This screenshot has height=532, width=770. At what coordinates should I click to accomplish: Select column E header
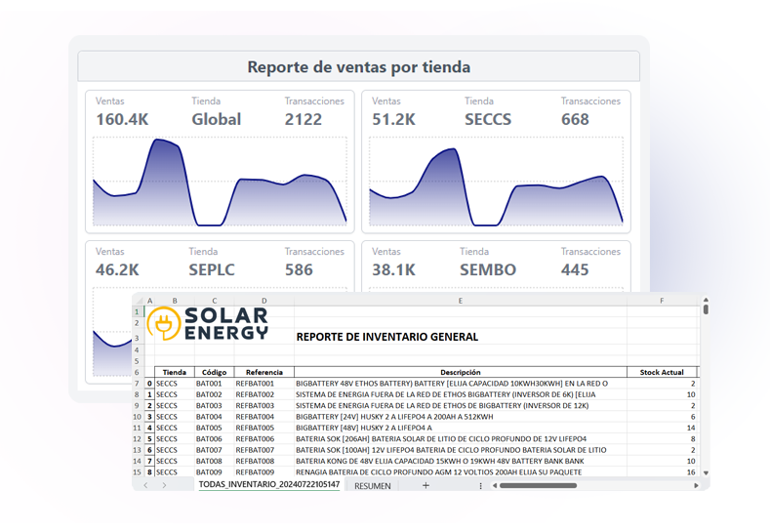coord(460,301)
